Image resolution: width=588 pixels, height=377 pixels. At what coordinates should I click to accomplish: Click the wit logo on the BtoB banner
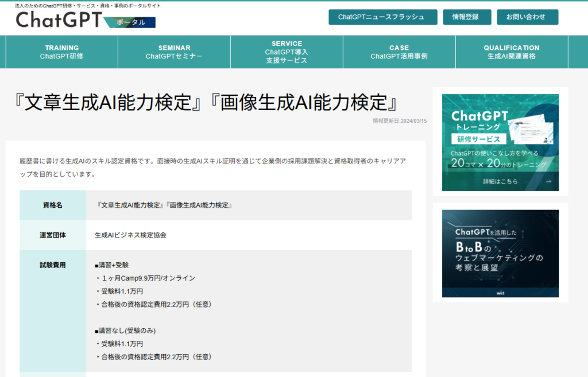pyautogui.click(x=500, y=293)
